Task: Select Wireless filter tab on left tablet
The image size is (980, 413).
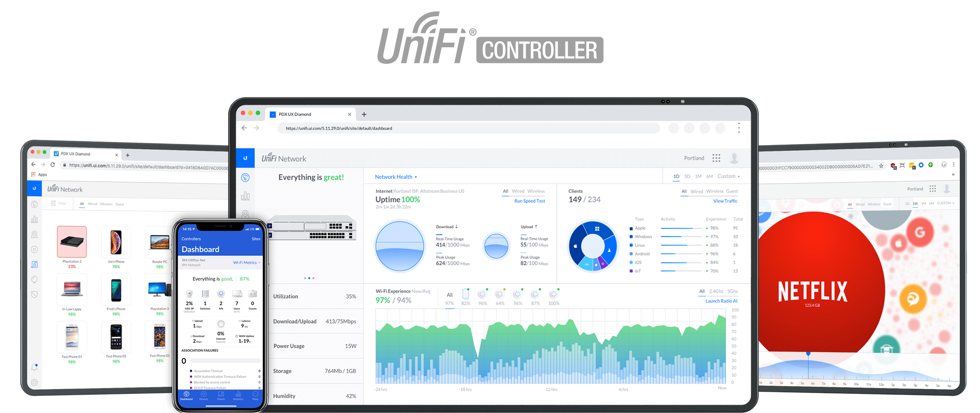Action: pyautogui.click(x=107, y=204)
